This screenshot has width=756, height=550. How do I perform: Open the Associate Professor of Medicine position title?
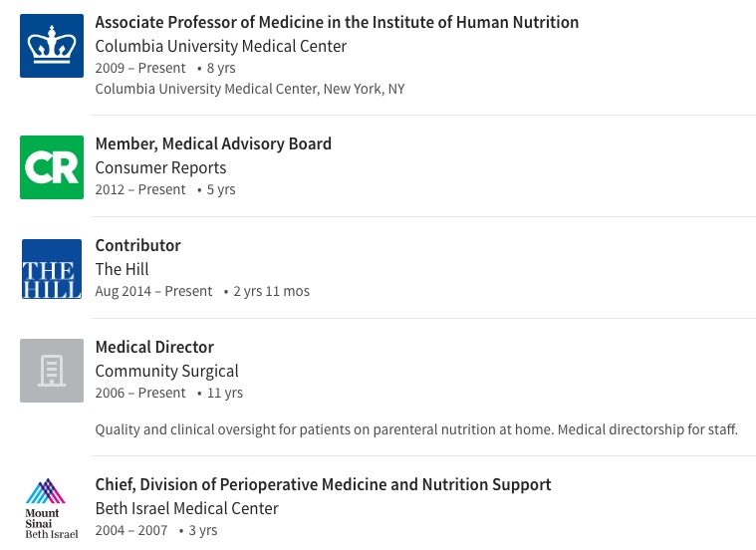click(337, 22)
